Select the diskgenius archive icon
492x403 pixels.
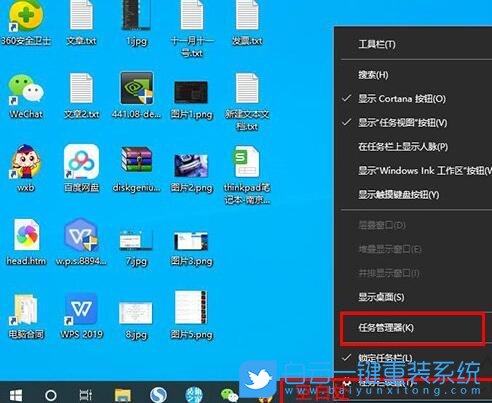136,169
